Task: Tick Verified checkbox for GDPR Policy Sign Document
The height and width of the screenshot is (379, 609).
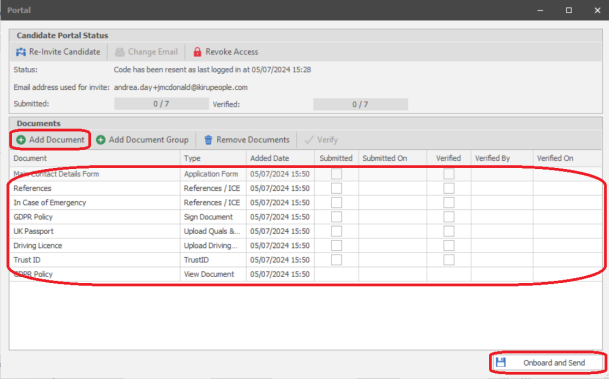Action: pos(449,217)
